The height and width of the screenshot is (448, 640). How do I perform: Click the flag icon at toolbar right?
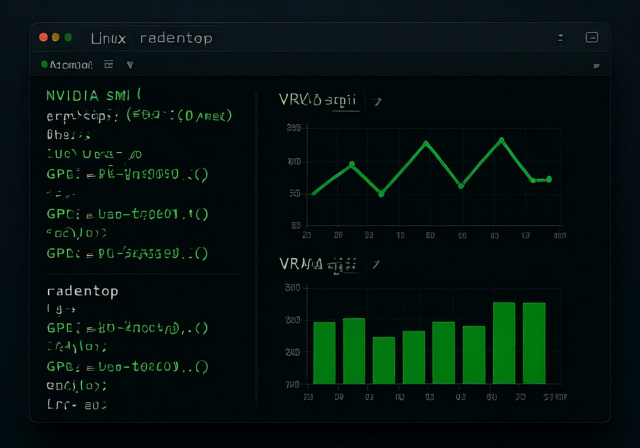(597, 66)
